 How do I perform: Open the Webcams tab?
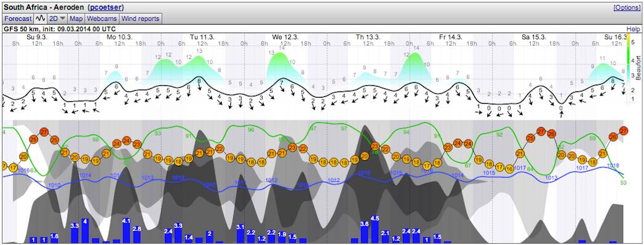pyautogui.click(x=102, y=18)
